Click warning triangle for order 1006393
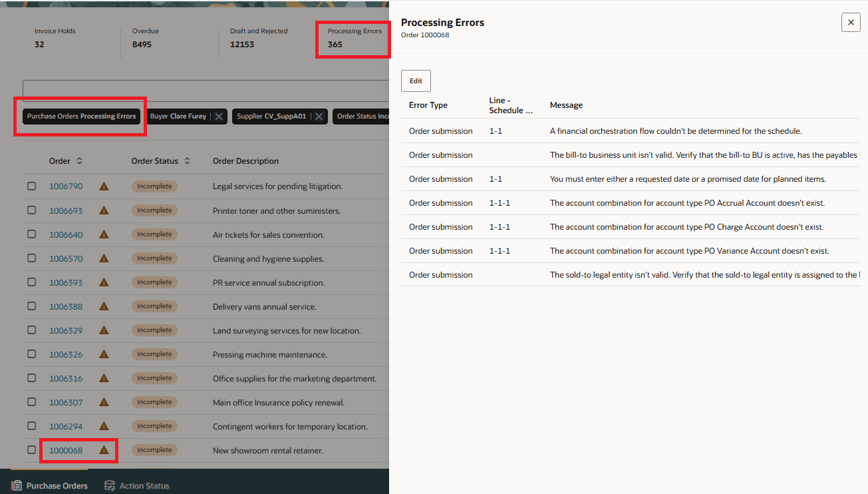Image resolution: width=868 pixels, height=494 pixels. pos(104,282)
